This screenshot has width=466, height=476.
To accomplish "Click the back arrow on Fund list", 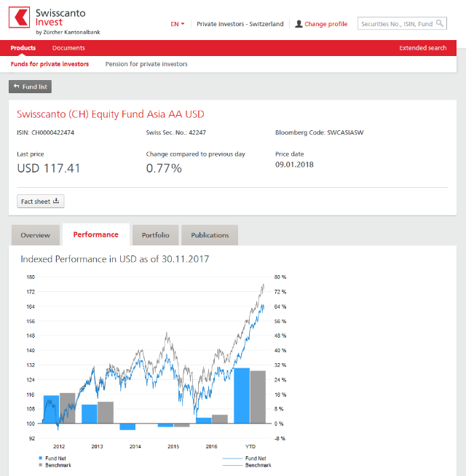I will 16,87.
